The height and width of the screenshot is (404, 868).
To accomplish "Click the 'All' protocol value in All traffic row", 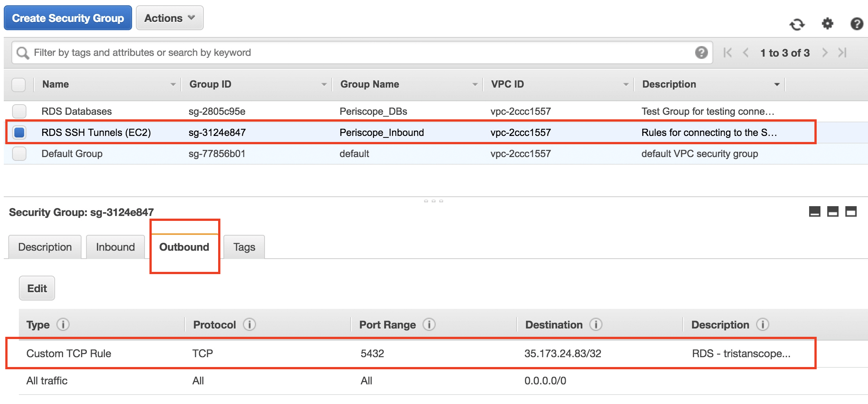I will (198, 381).
